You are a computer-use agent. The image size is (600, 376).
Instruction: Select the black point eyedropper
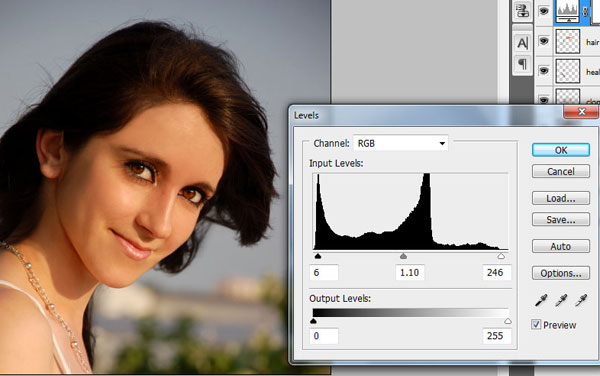(x=541, y=300)
